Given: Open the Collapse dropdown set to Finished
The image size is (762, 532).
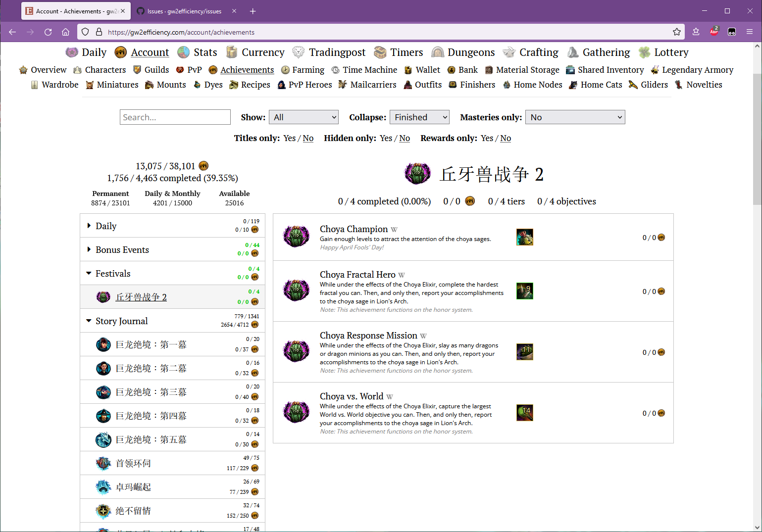Looking at the screenshot, I should (419, 117).
